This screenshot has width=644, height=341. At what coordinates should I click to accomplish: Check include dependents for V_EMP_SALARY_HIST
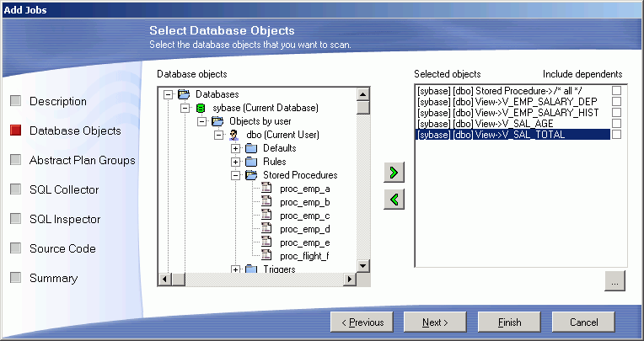(x=616, y=113)
